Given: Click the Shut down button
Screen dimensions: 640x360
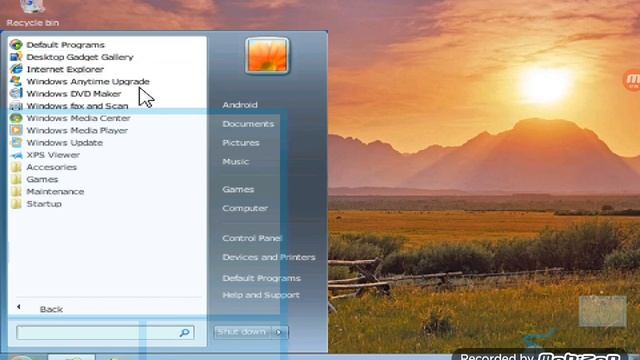Looking at the screenshot, I should pyautogui.click(x=243, y=332).
